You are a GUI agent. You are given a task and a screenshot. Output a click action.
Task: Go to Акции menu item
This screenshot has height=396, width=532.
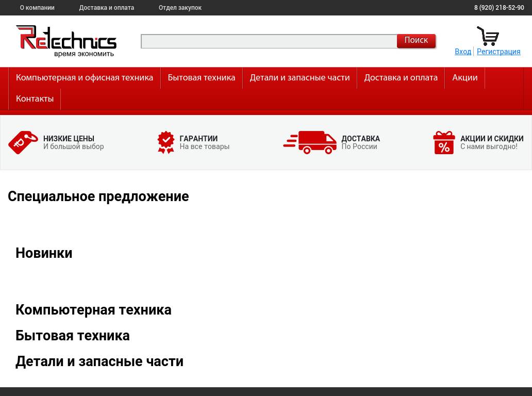click(x=464, y=78)
